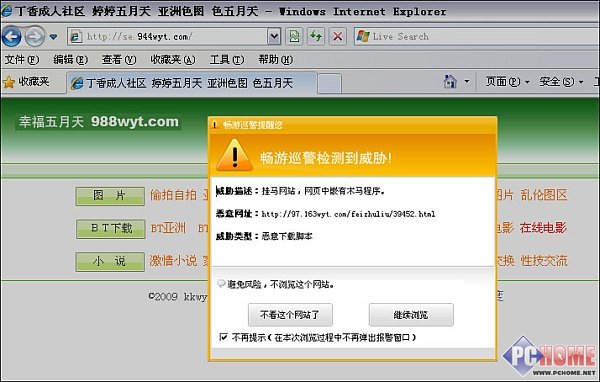This screenshot has height=382, width=600.
Task: Expand the Home button dropdown arrow
Action: 466,82
